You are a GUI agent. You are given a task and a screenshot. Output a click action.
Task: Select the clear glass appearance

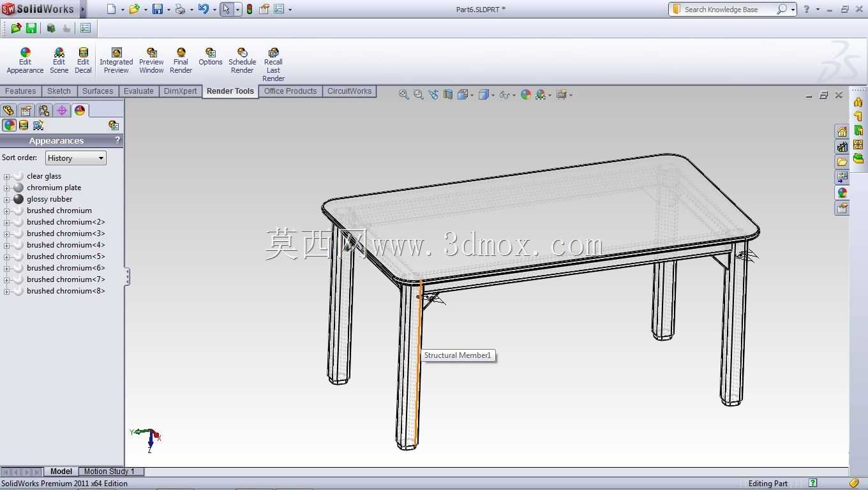point(44,176)
